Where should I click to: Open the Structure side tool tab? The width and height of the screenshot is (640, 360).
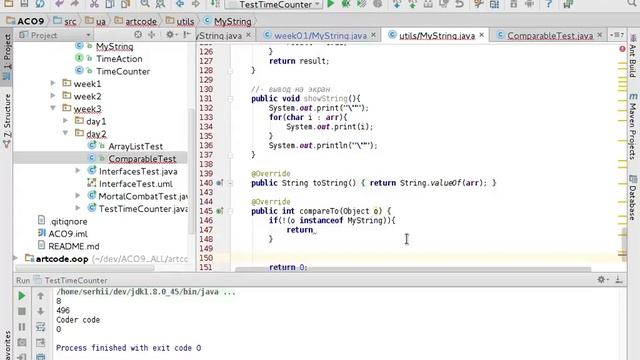click(7, 121)
